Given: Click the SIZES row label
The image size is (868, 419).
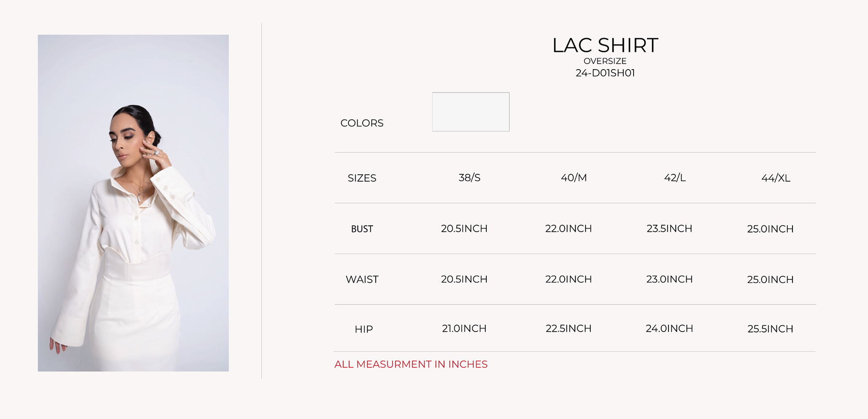Looking at the screenshot, I should click(362, 178).
